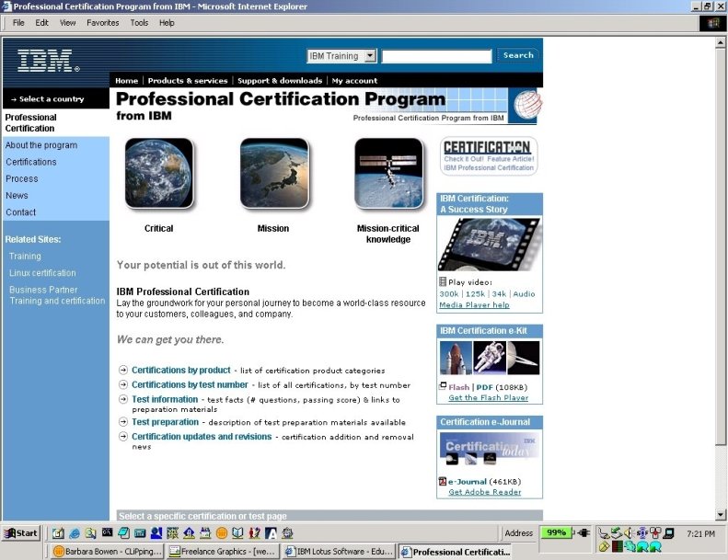Go to Home in the IBM navigation bar
This screenshot has height=560, width=728.
click(x=127, y=80)
